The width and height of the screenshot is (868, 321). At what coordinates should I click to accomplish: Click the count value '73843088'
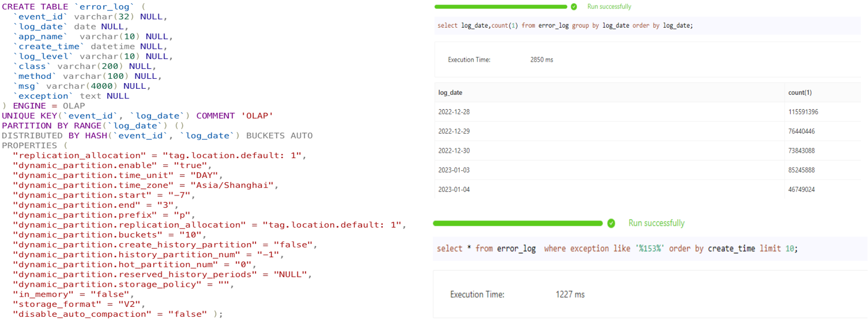coord(801,151)
